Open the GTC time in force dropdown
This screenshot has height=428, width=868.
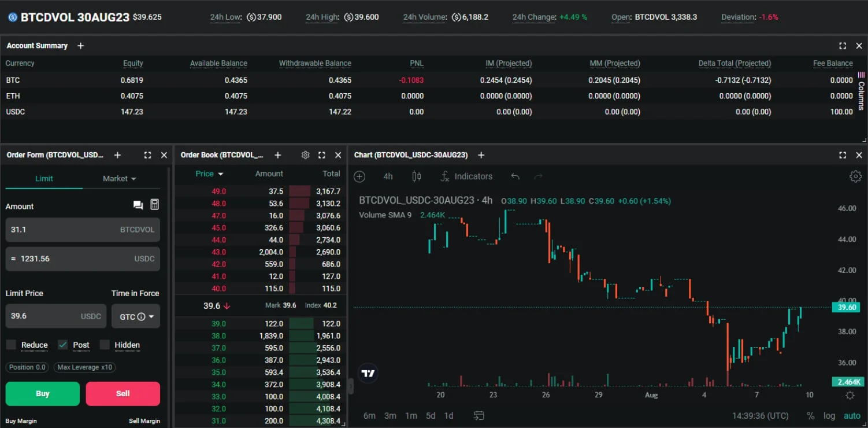pyautogui.click(x=136, y=316)
